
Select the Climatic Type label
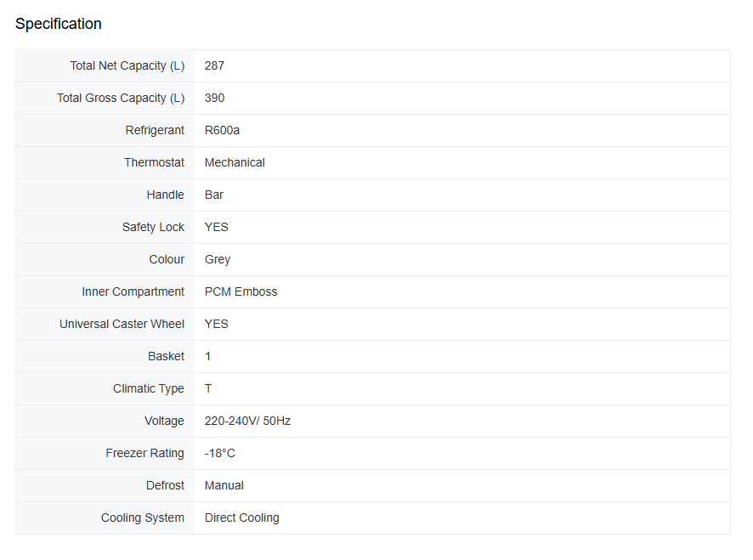pos(149,388)
